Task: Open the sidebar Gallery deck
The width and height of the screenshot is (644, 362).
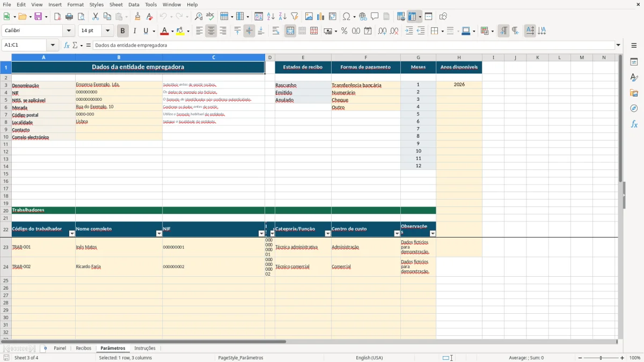Action: tap(634, 93)
